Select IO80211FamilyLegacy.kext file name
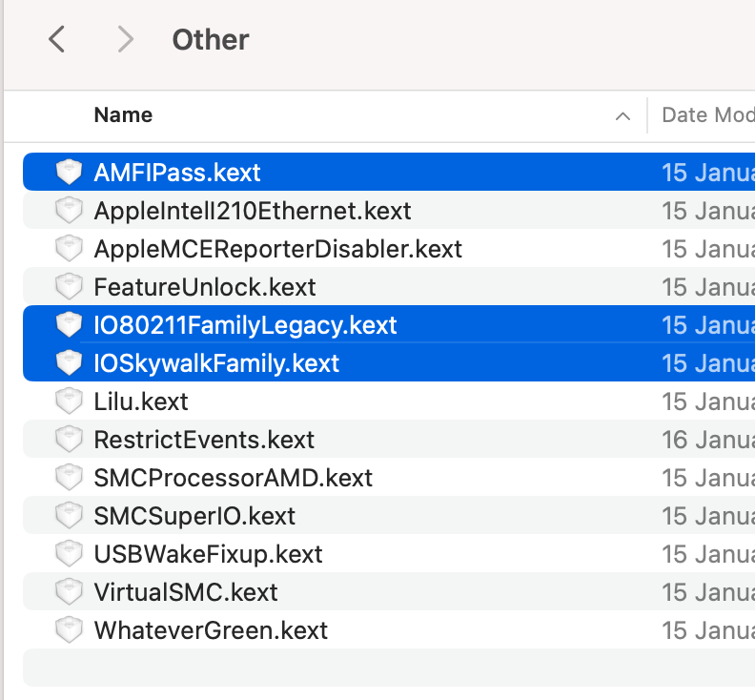755x700 pixels. point(245,325)
